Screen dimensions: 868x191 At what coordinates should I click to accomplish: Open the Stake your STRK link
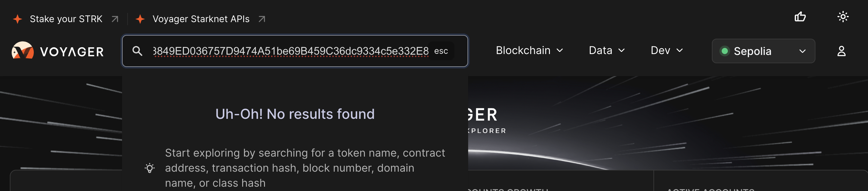(66, 18)
